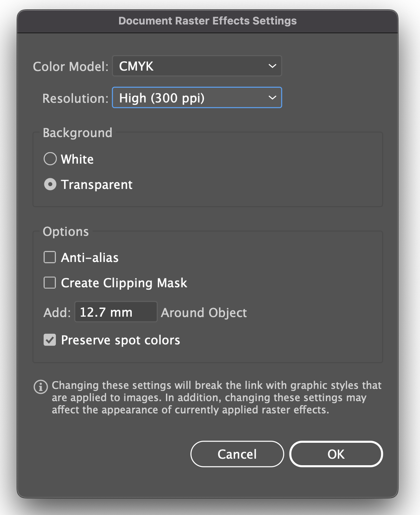Select the White background radio button
Screen dimensions: 420x515
50,159
